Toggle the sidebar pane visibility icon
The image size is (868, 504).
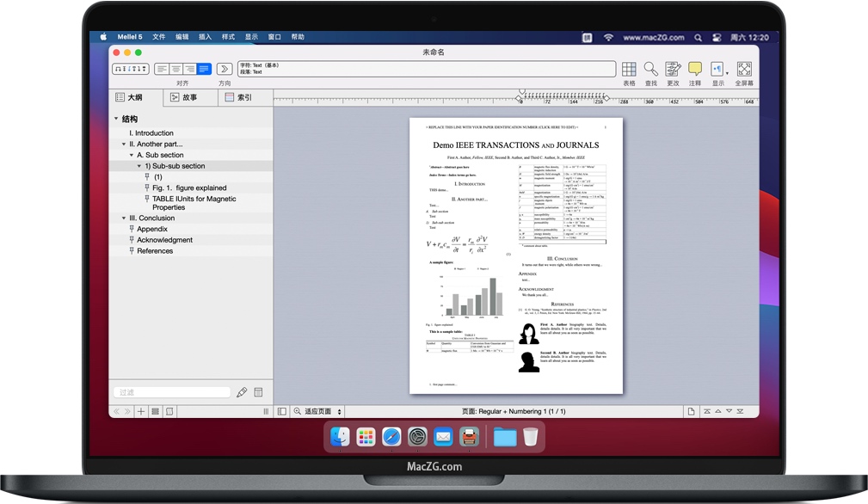coord(282,412)
